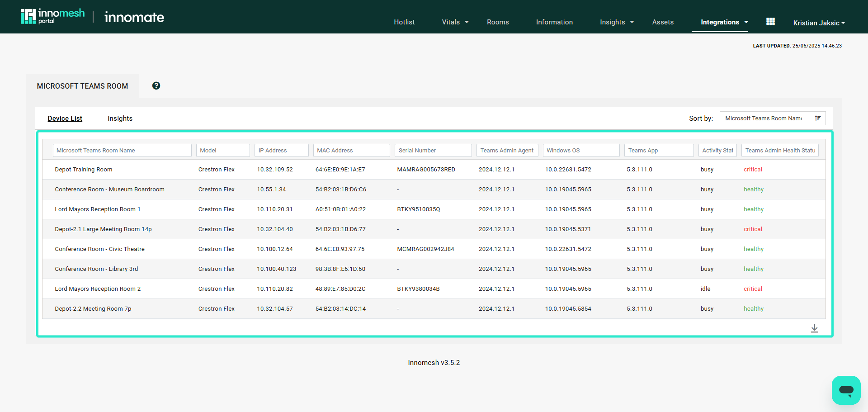Click MAC address 98:3B:8F:E6:1D:60
The height and width of the screenshot is (412, 868).
(x=340, y=269)
